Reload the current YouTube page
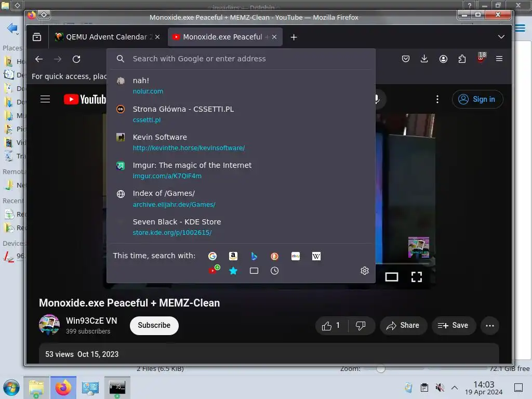This screenshot has width=532, height=399. coord(76,59)
